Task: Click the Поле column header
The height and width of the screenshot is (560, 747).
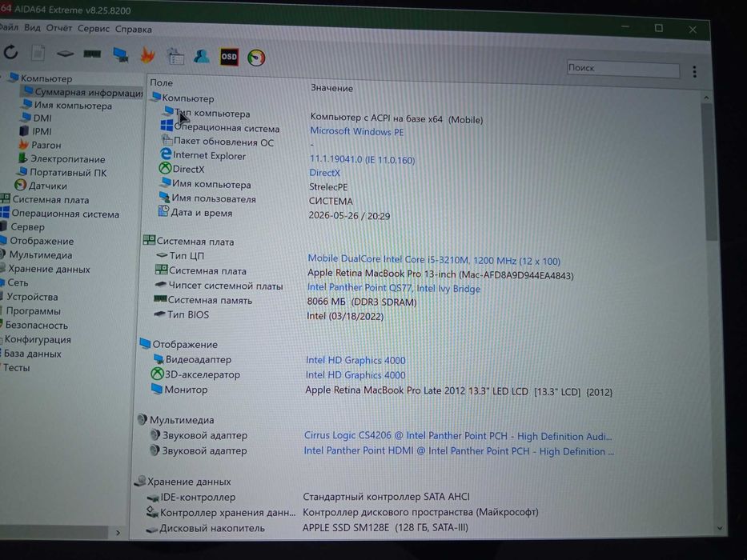Action: [x=162, y=82]
